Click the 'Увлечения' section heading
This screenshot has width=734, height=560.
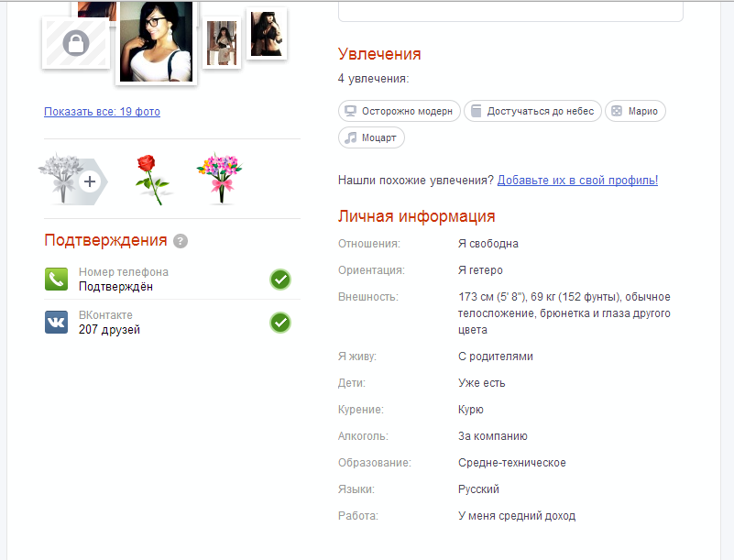(379, 54)
